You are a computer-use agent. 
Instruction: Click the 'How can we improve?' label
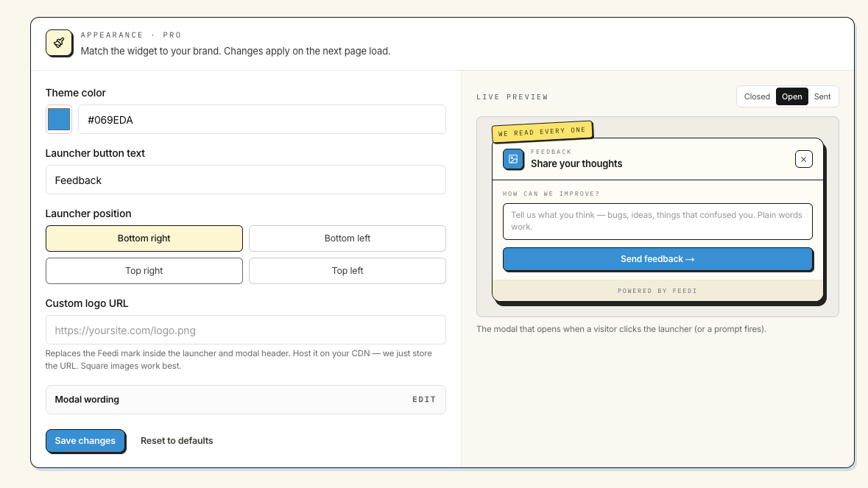click(551, 194)
